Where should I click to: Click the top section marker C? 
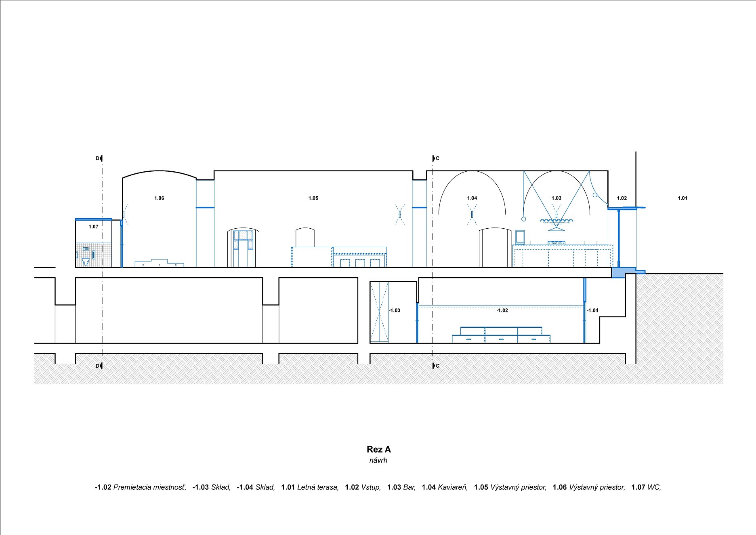(435, 158)
